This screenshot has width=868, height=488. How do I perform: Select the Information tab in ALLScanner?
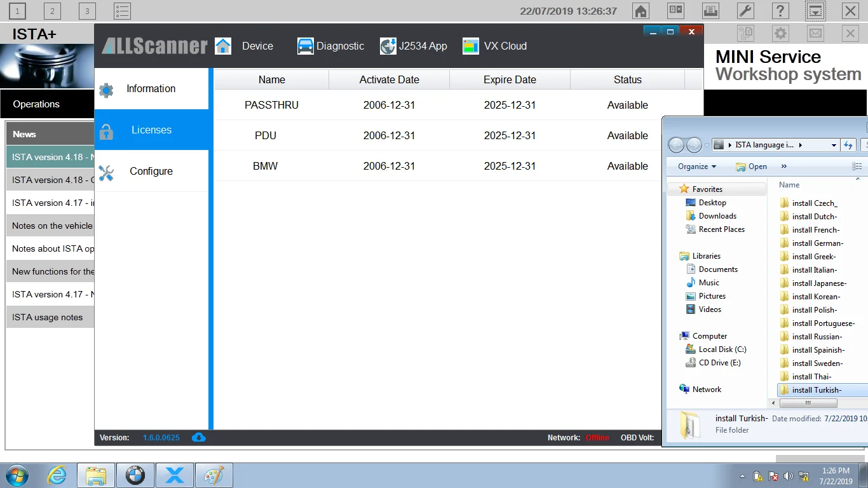pyautogui.click(x=151, y=89)
